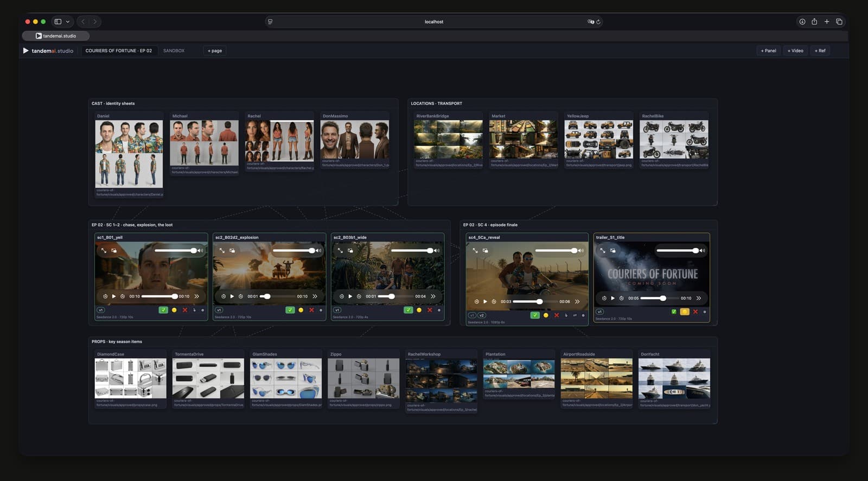Screen dimensions: 868x481
Task: Approve sc2_B02d2_explosion with green check
Action: (290, 310)
